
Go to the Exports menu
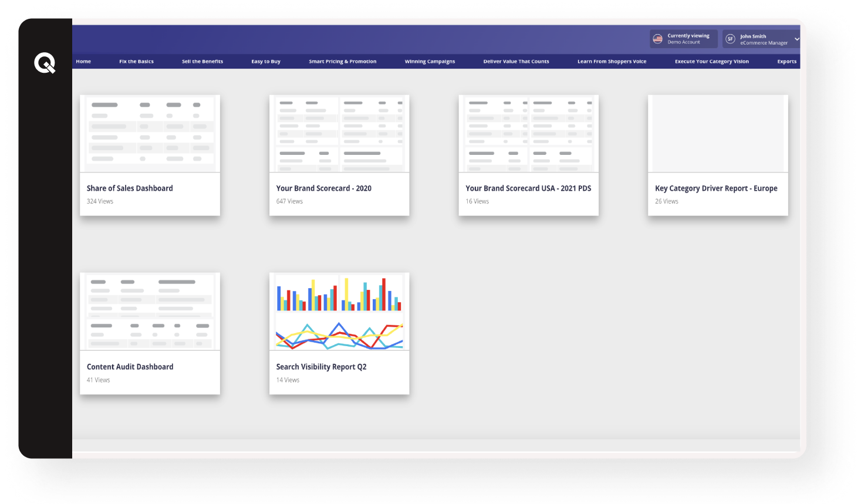[x=787, y=61]
